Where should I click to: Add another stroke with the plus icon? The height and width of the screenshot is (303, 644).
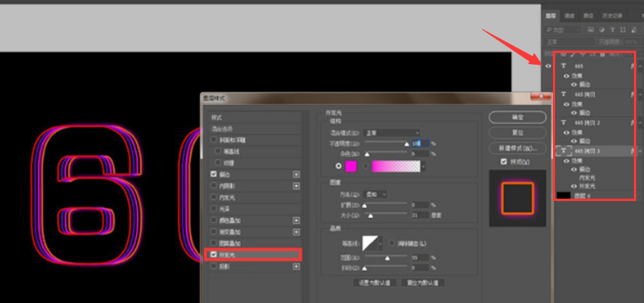coord(296,174)
